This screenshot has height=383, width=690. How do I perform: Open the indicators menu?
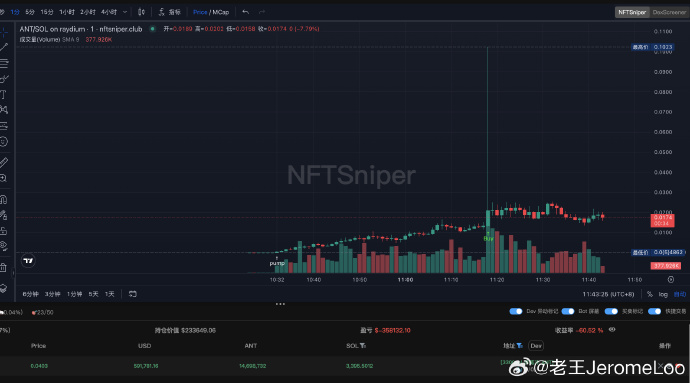tap(169, 12)
